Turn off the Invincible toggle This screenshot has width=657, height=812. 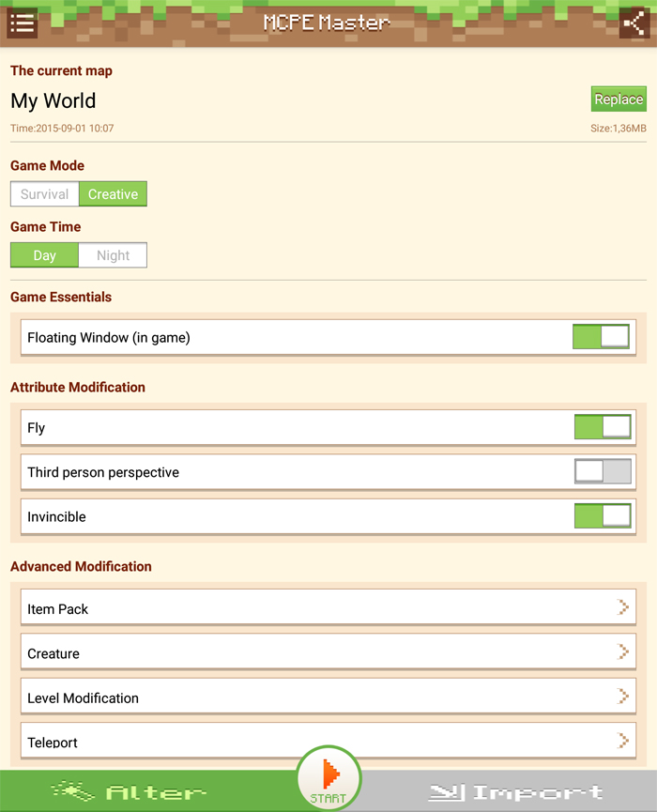point(603,515)
